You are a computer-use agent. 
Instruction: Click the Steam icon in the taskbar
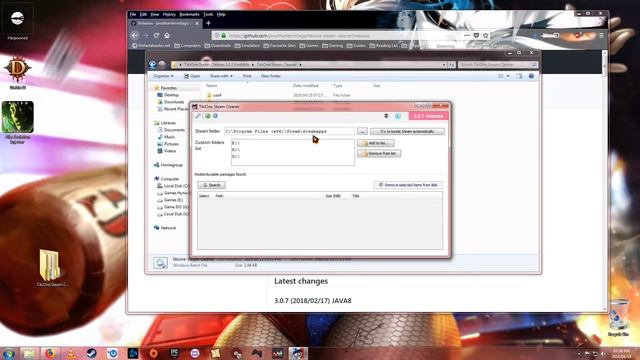(91, 353)
